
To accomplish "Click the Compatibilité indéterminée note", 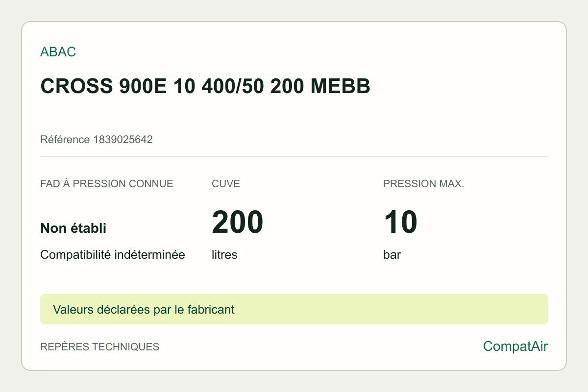I will click(x=113, y=255).
